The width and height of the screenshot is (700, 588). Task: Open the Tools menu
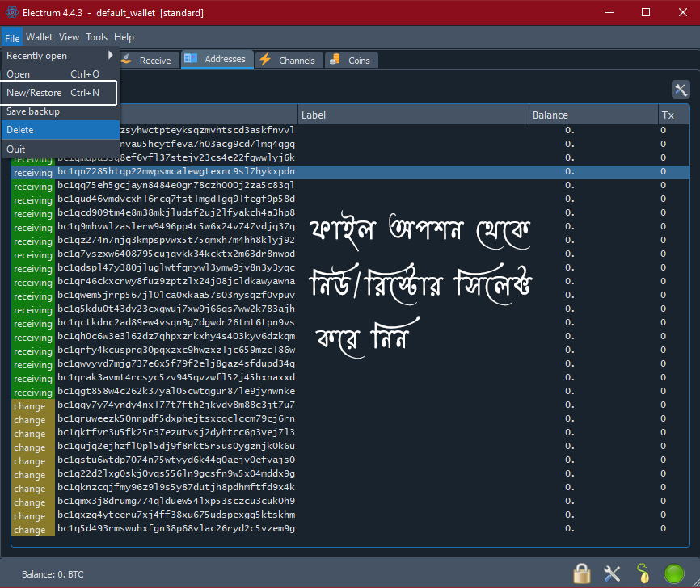pos(96,37)
